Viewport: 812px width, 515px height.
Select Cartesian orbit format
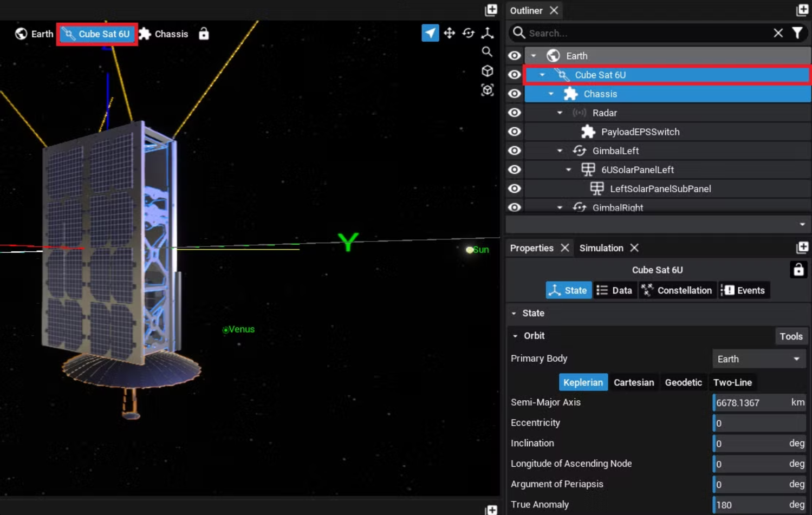634,382
